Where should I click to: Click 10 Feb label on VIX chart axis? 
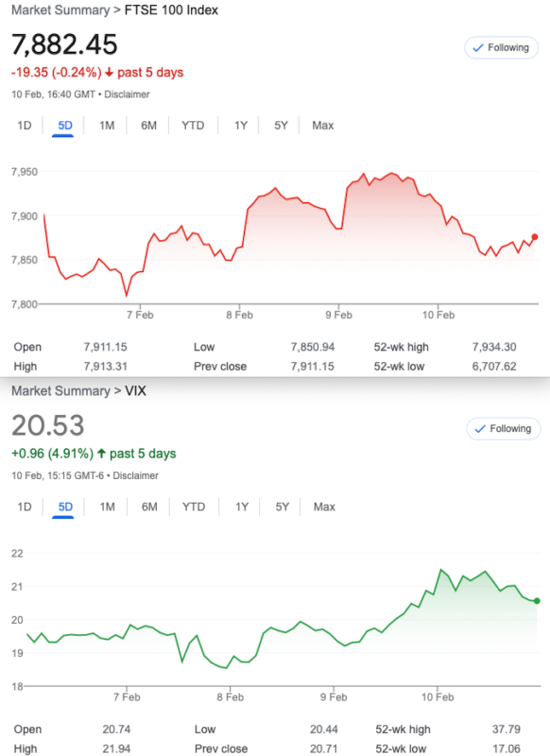coord(438,697)
